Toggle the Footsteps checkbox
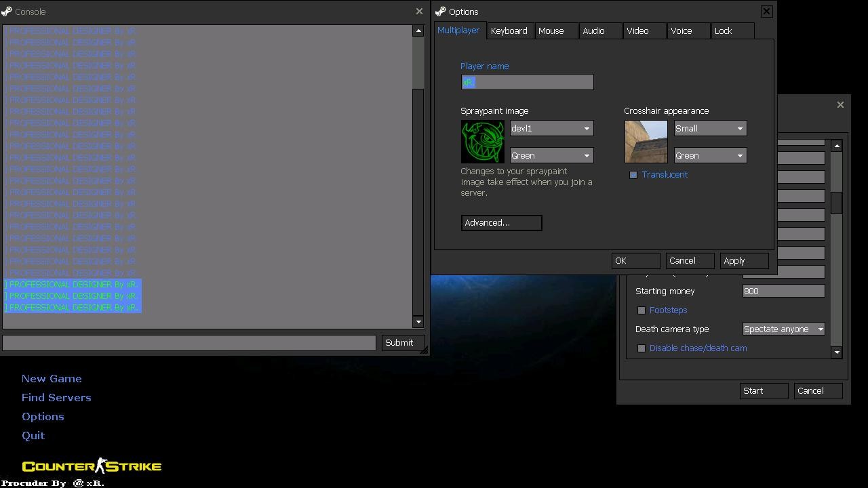868x488 pixels. (x=642, y=310)
